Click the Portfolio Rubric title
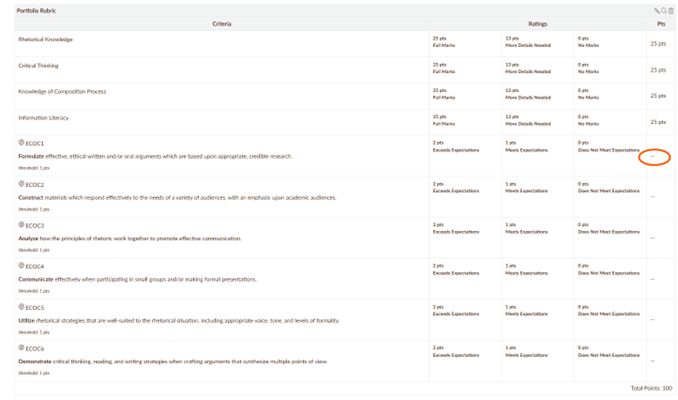Image resolution: width=678 pixels, height=400 pixels. 36,11
